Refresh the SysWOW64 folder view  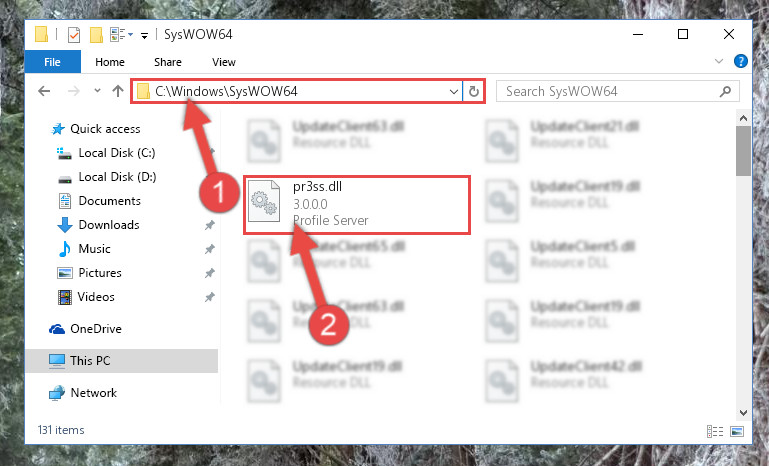[x=473, y=92]
